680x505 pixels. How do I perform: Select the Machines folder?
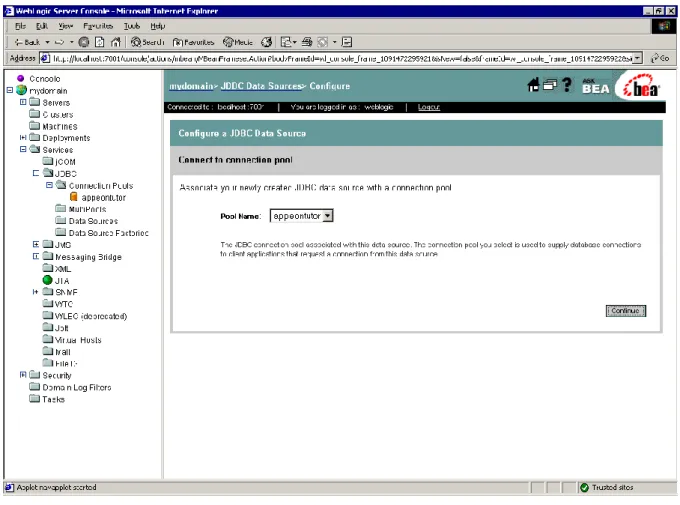click(x=60, y=126)
